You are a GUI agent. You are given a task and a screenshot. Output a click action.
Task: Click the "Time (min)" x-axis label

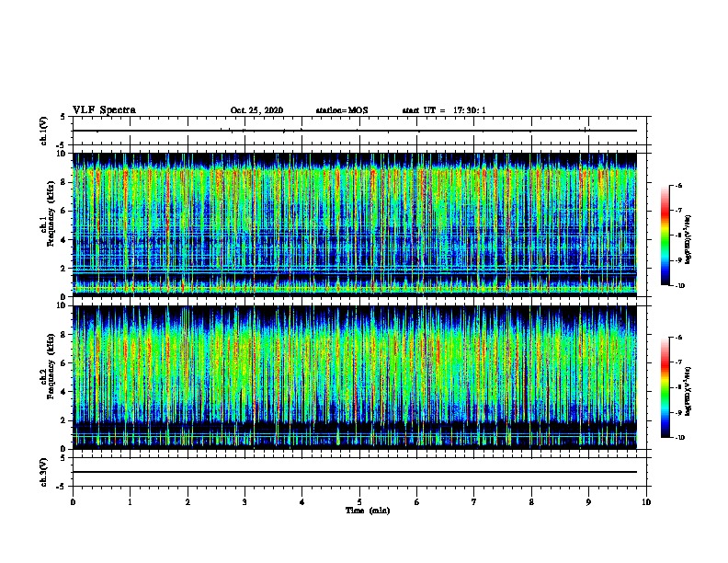(368, 511)
